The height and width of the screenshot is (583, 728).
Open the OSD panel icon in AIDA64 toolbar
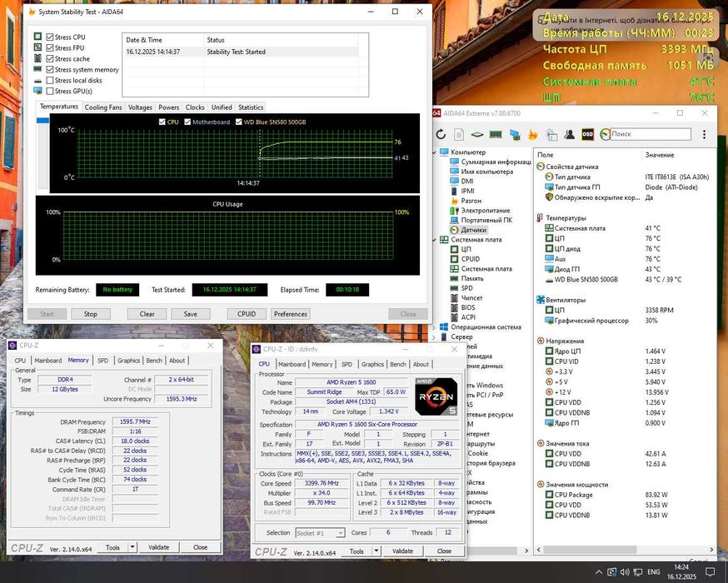click(587, 134)
